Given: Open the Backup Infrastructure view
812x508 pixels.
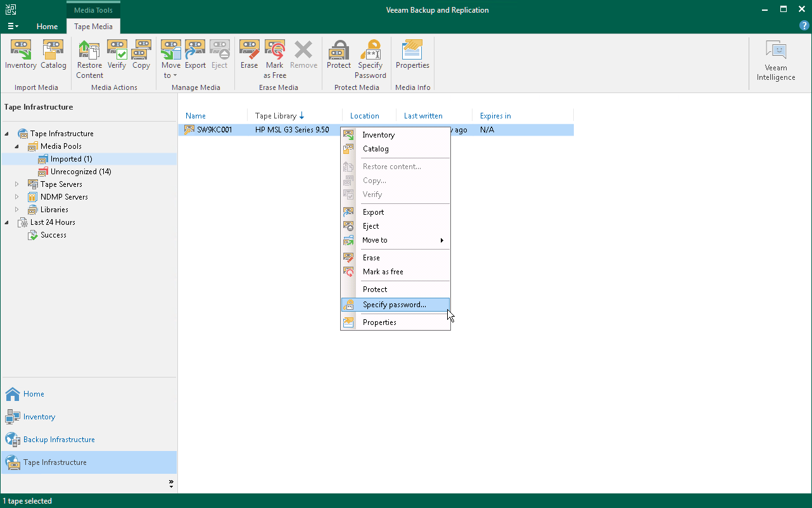Looking at the screenshot, I should pyautogui.click(x=56, y=439).
